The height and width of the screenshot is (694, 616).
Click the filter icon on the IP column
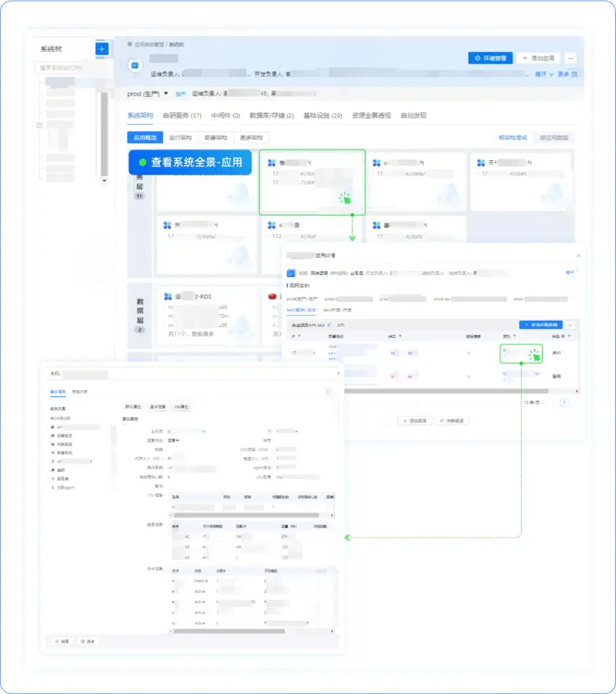(x=301, y=336)
